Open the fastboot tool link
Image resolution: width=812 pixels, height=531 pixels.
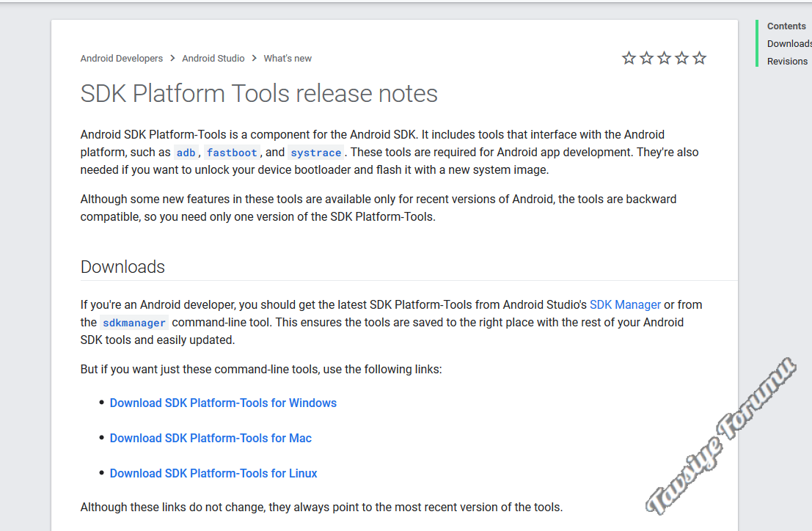click(232, 153)
